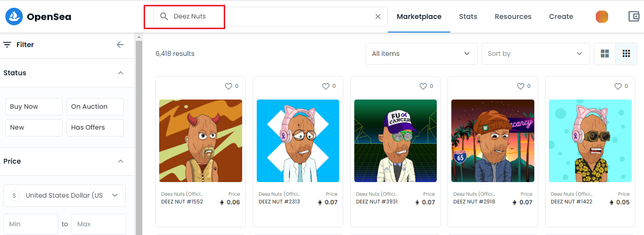Open the wallet icon in header
The height and width of the screenshot is (235, 644).
(634, 17)
